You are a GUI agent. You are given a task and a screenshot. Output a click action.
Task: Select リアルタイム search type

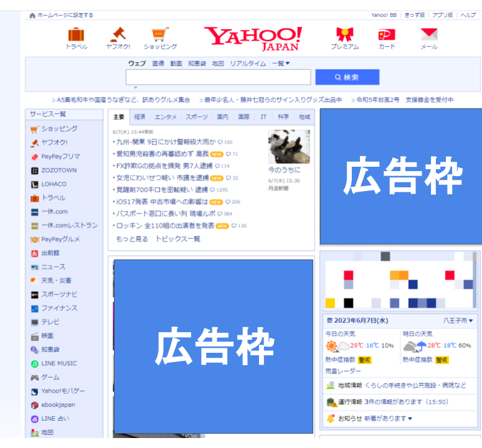[x=248, y=63]
